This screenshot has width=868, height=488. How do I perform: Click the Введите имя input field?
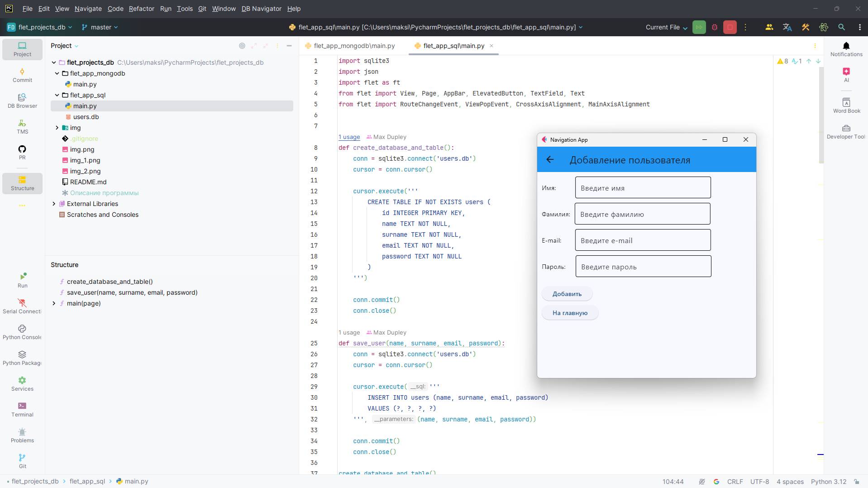coord(643,187)
